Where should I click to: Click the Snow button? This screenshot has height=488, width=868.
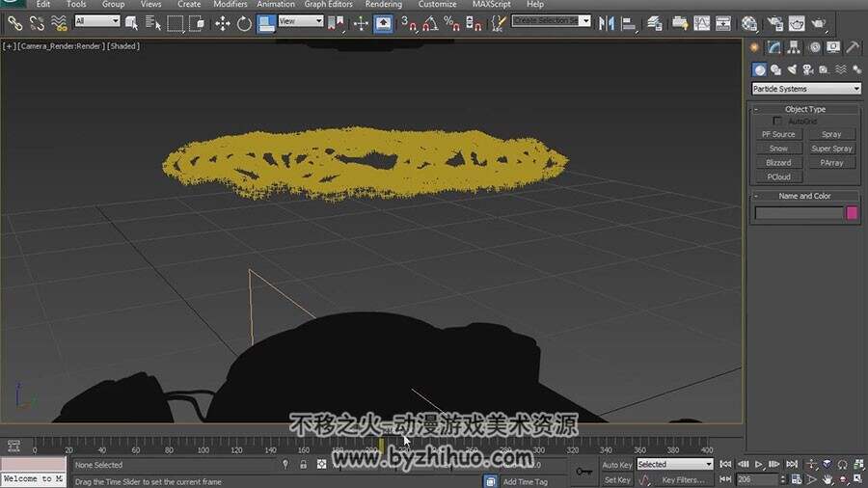(x=778, y=149)
